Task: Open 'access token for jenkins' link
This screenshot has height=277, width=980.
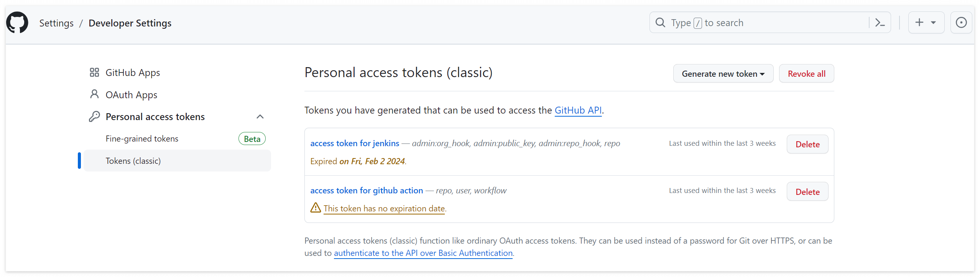Action: click(x=355, y=143)
